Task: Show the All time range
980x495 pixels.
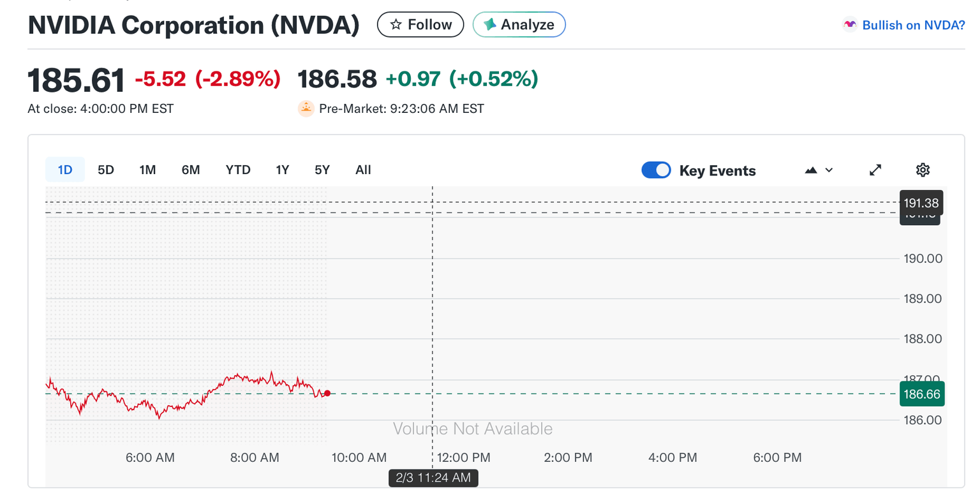Action: [x=363, y=170]
